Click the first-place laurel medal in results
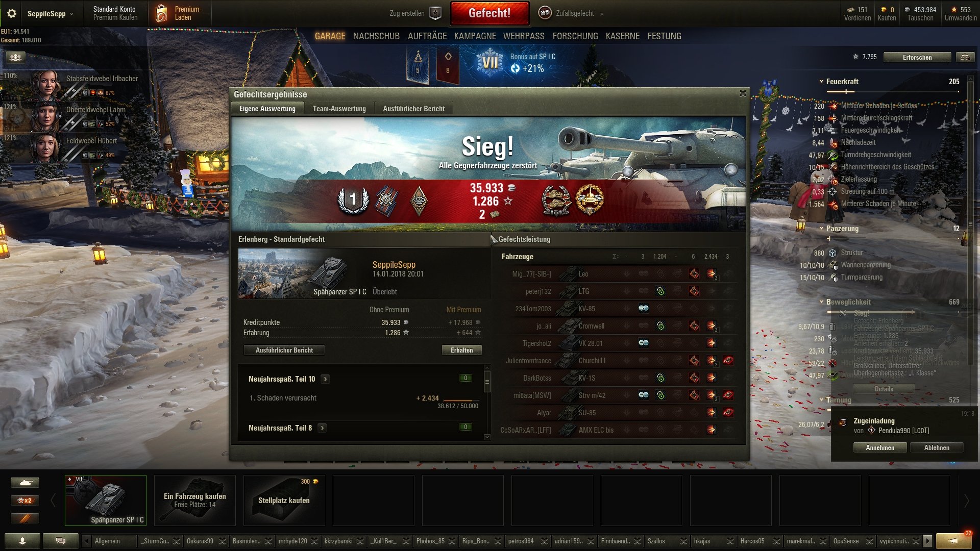Screen dimensions: 980x551 tap(353, 200)
